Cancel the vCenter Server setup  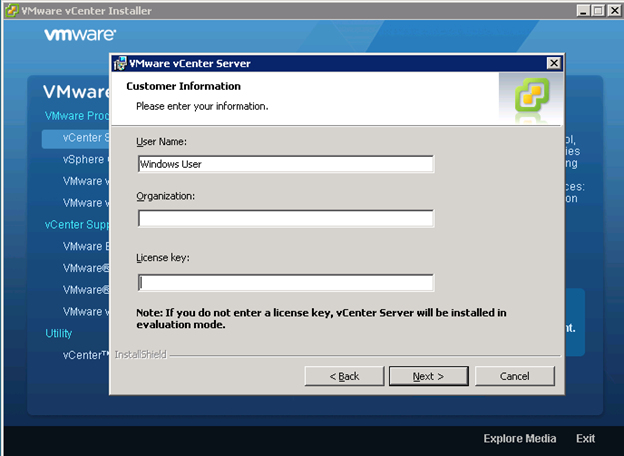(x=515, y=376)
